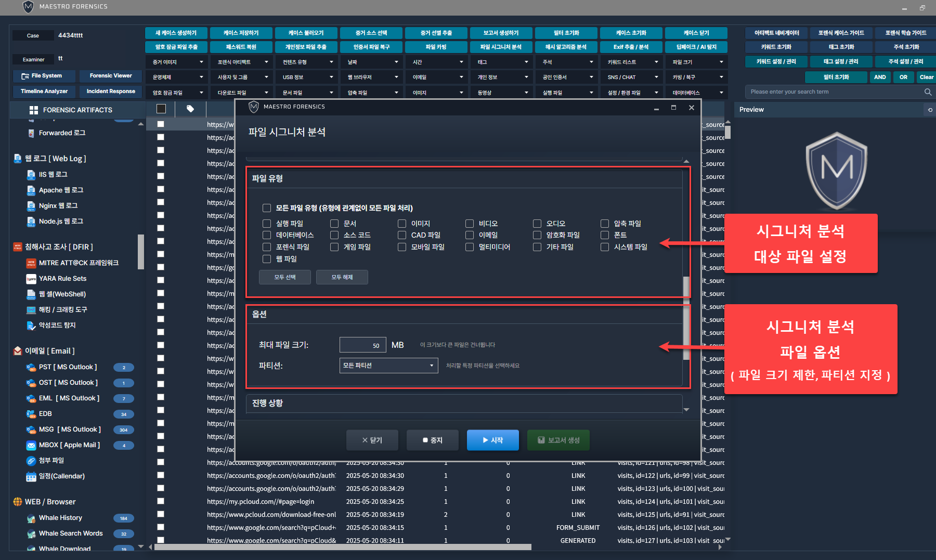Viewport: 936px width, 560px height.
Task: Click the search magnifier icon
Action: pos(928,92)
